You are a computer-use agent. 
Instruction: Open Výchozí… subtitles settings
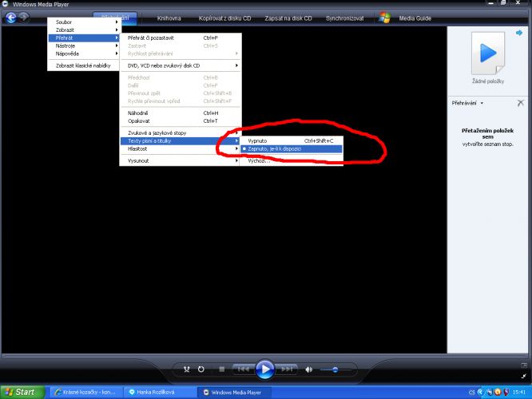point(292,160)
